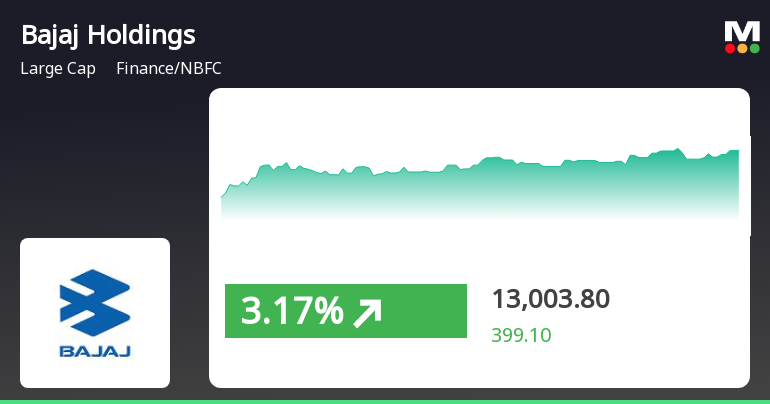Click the highest peak of the price chart

(678, 150)
